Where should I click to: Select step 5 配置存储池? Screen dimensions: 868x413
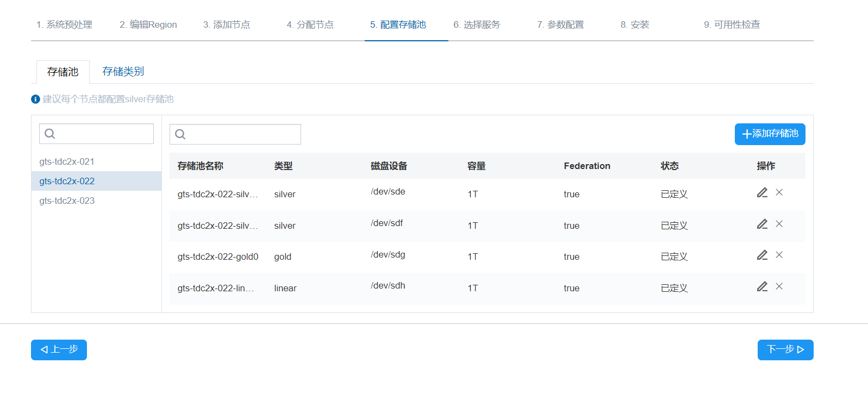click(398, 24)
